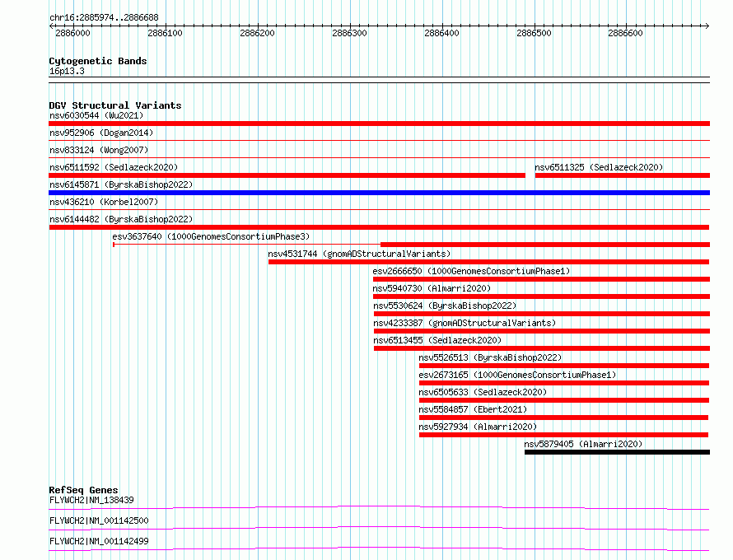Click the nsv5584857 red variant bar
The image size is (733, 560).
564,418
